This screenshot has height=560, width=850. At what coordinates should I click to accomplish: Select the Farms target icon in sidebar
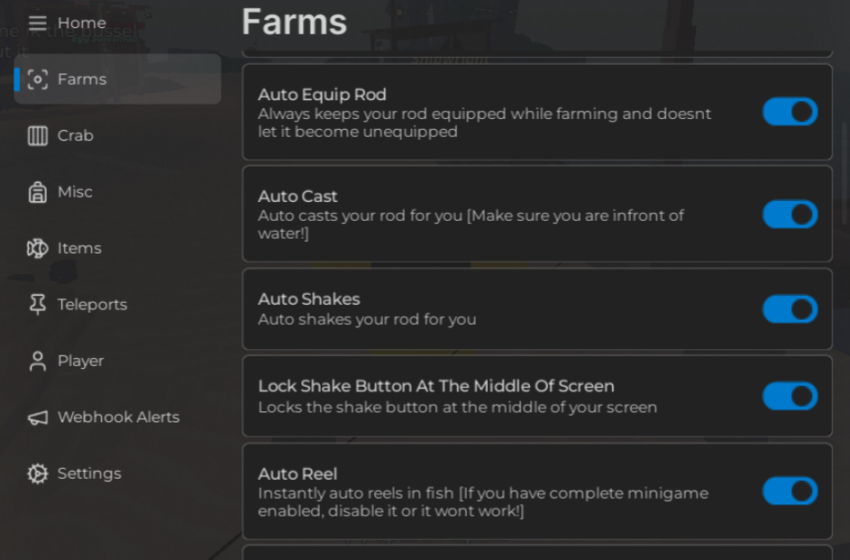pos(37,79)
